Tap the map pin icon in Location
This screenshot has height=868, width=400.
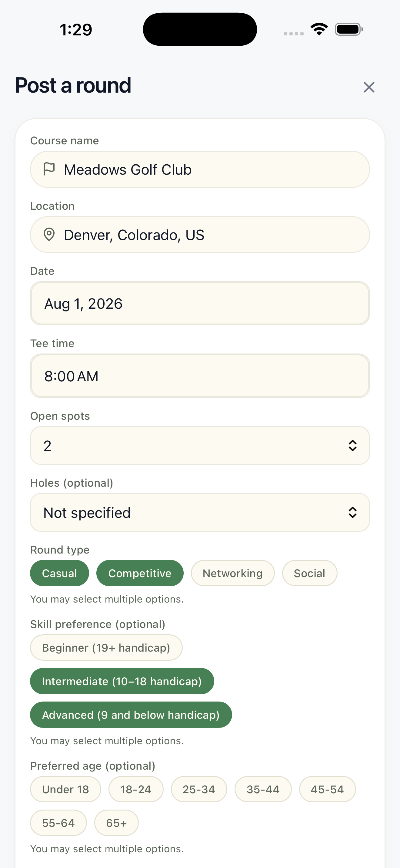click(49, 234)
